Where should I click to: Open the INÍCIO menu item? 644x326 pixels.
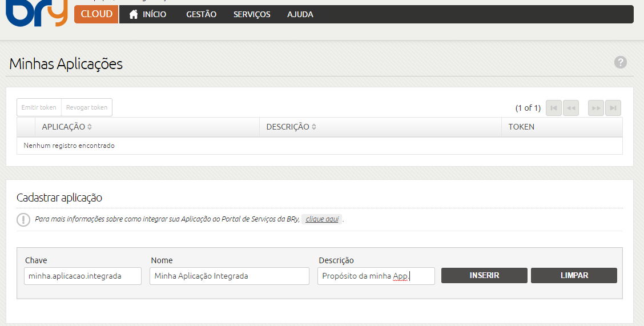click(x=148, y=14)
